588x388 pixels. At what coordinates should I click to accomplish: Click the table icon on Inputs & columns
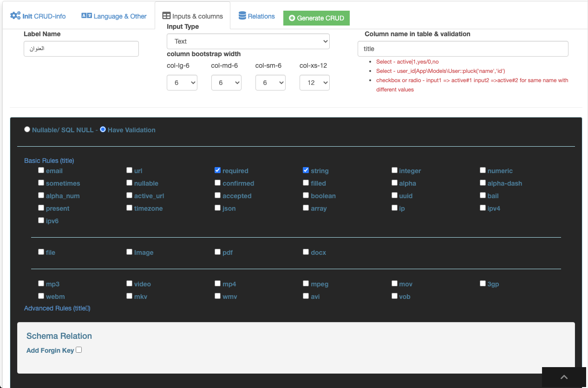pos(166,16)
